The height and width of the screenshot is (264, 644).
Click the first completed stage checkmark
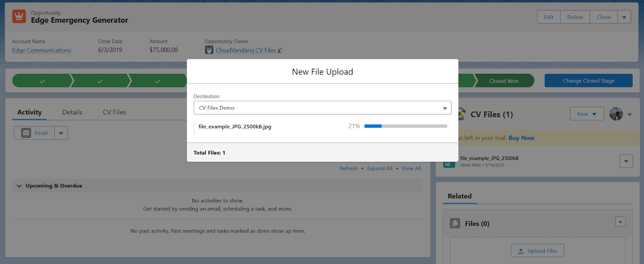pos(42,81)
